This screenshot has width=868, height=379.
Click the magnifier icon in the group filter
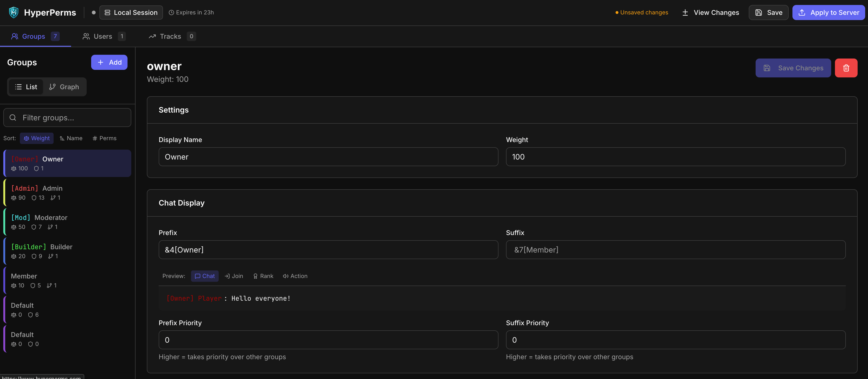(13, 118)
